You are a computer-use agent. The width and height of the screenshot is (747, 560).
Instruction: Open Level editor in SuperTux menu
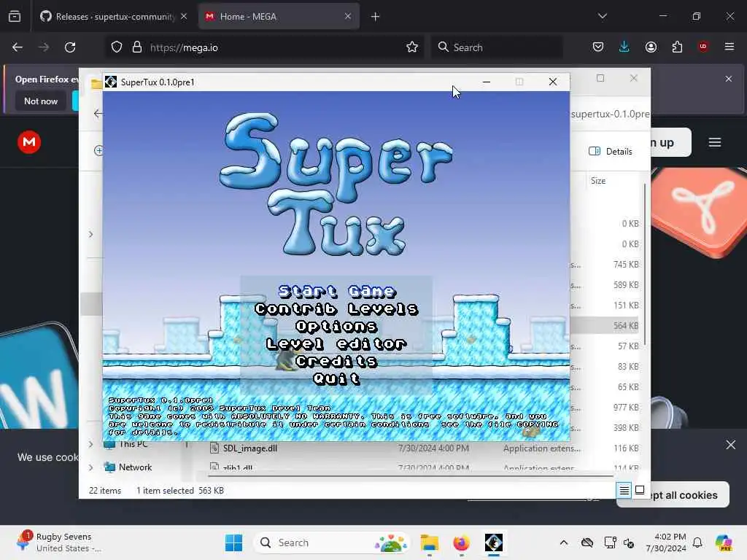[336, 343]
